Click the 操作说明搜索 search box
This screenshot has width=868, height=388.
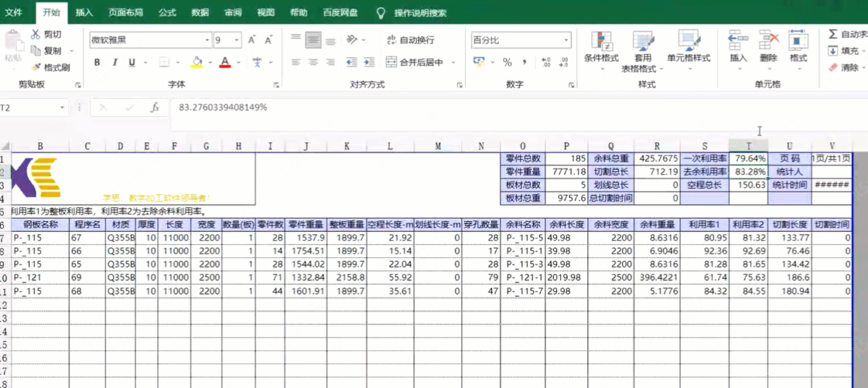point(420,13)
